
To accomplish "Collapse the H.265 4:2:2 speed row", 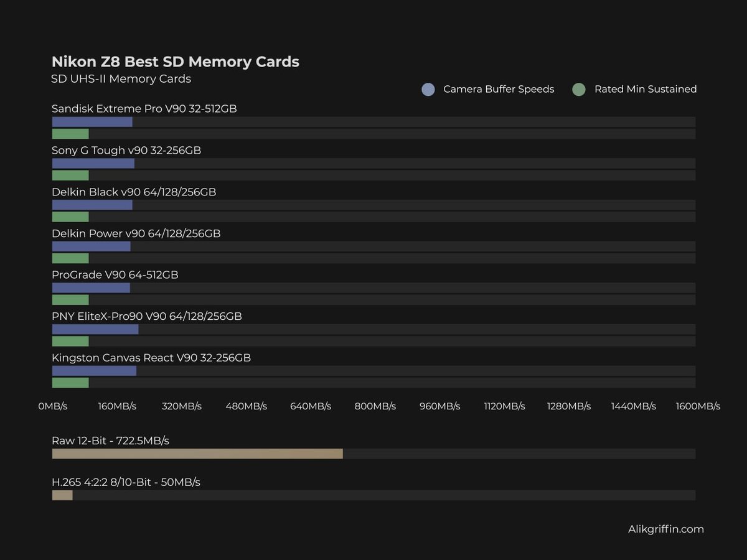I will [x=125, y=482].
